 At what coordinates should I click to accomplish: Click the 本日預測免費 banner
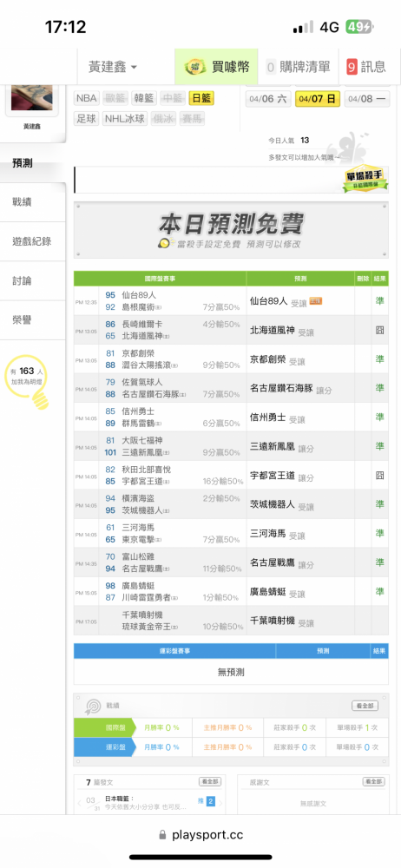pos(231,230)
